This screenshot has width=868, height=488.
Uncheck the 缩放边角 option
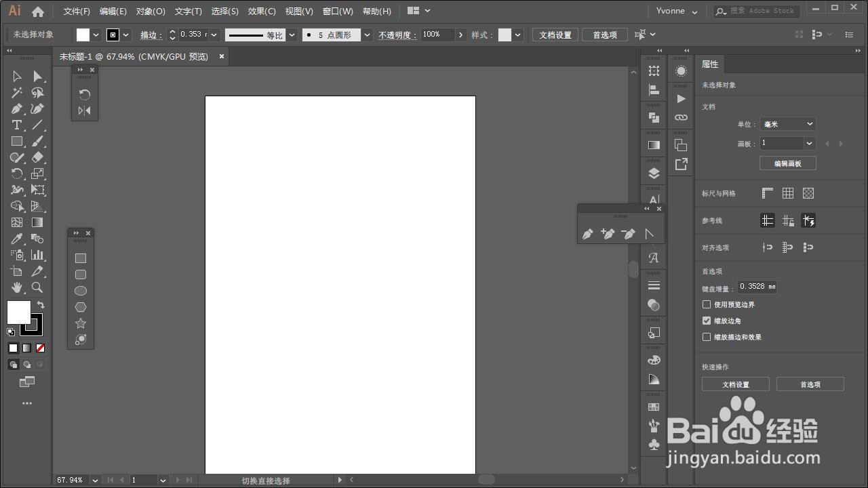click(706, 321)
